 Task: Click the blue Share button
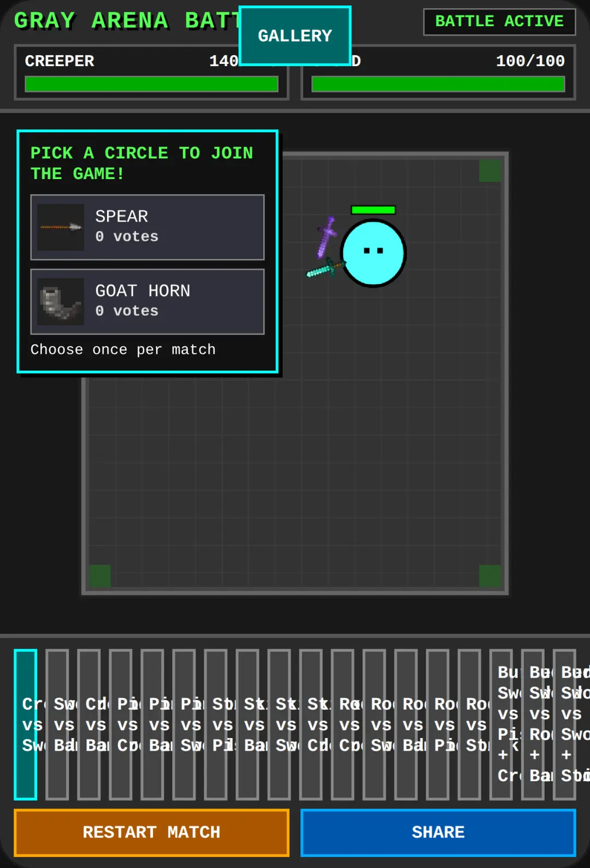(438, 833)
